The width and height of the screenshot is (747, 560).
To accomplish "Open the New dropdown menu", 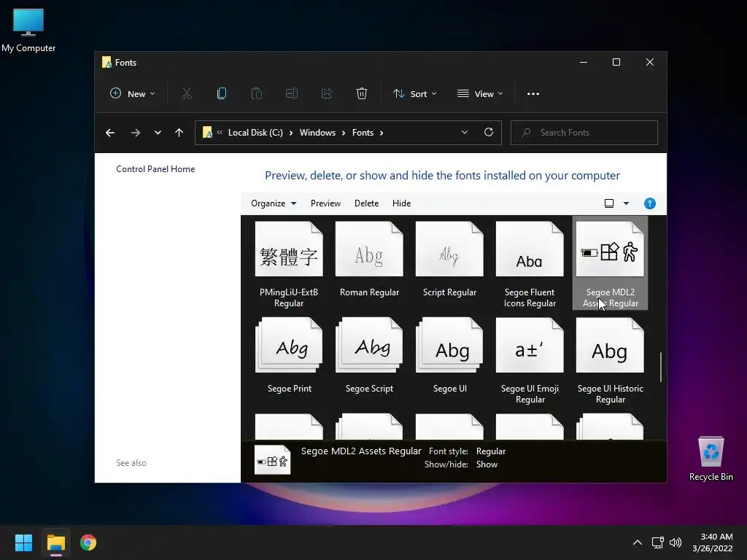I will coord(133,94).
